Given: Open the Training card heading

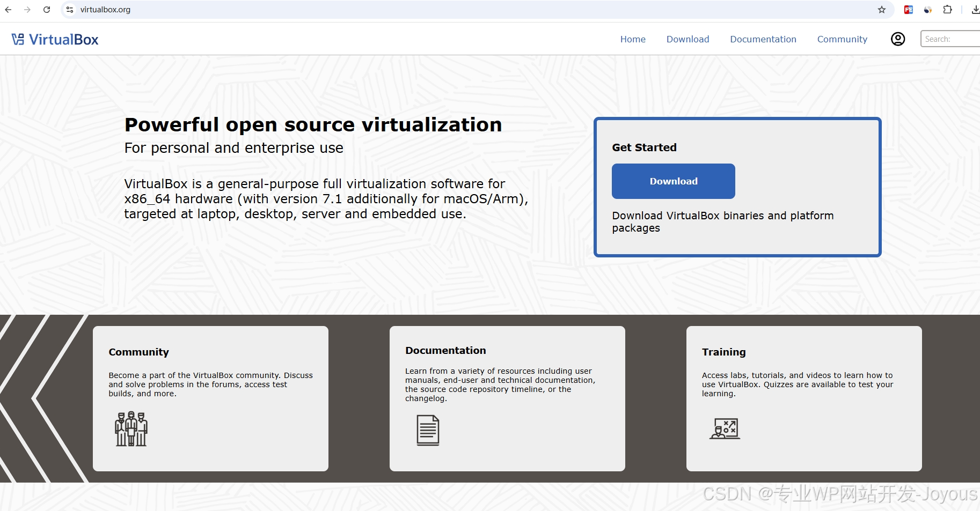Looking at the screenshot, I should pyautogui.click(x=723, y=352).
